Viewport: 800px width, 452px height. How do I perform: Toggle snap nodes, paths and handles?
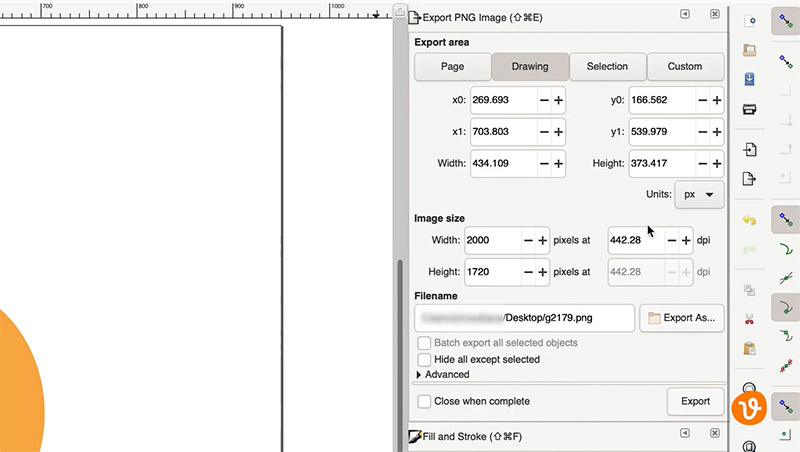(x=786, y=220)
